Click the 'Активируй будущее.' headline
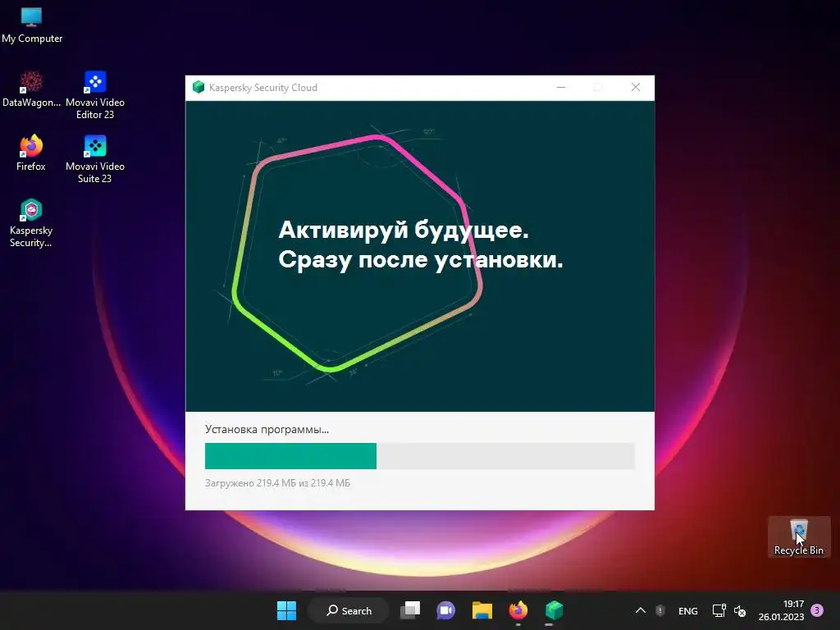 click(x=404, y=230)
